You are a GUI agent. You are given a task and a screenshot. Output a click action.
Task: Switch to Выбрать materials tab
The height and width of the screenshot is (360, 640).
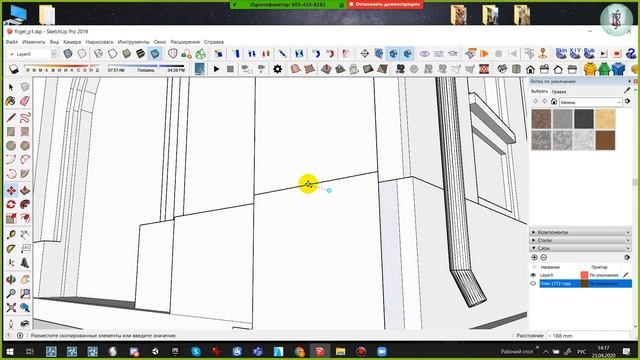pyautogui.click(x=540, y=91)
